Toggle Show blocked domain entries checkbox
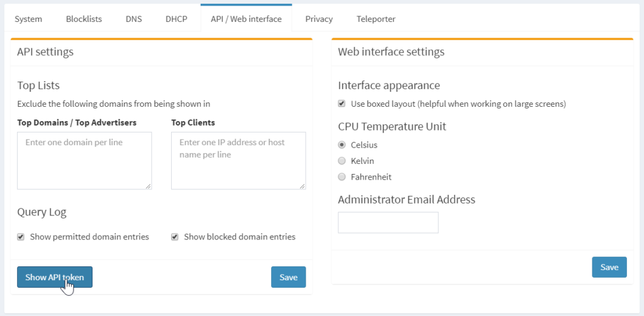This screenshot has height=316, width=644. (175, 237)
